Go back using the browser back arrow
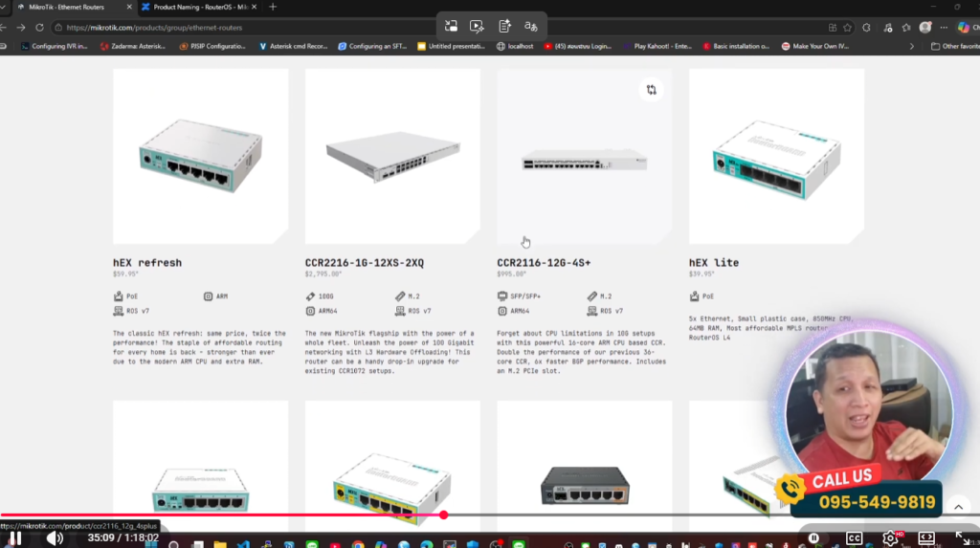The image size is (980, 548). pyautogui.click(x=3, y=28)
